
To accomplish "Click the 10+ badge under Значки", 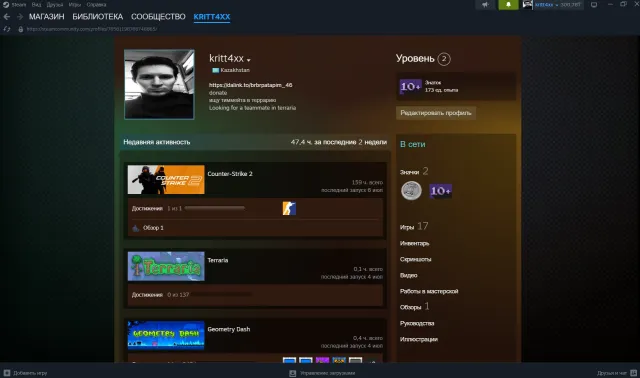I will pyautogui.click(x=440, y=191).
